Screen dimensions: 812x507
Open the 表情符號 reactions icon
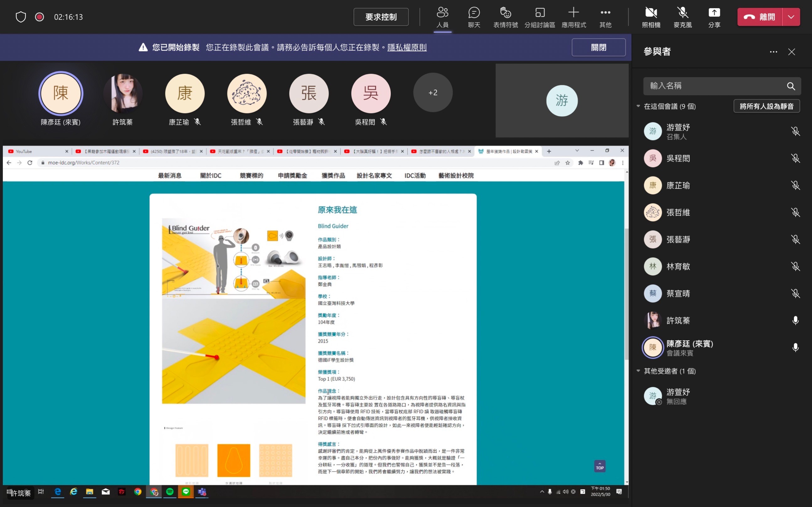coord(505,17)
